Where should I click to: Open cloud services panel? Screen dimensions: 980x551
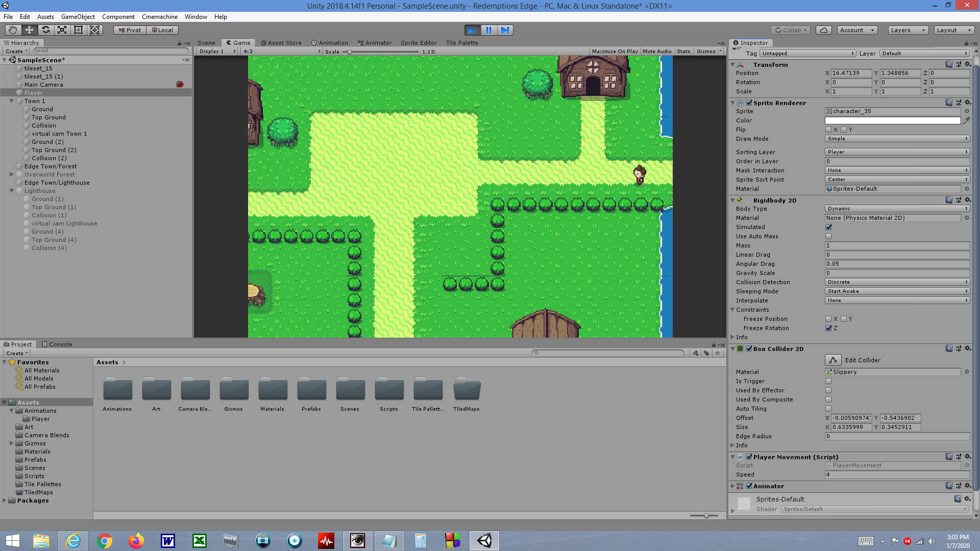(x=823, y=30)
